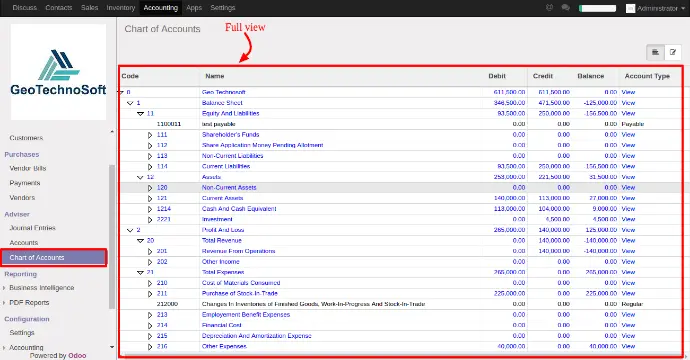Open the debug bug icon in top bar
690x360 pixels.
click(x=549, y=7)
